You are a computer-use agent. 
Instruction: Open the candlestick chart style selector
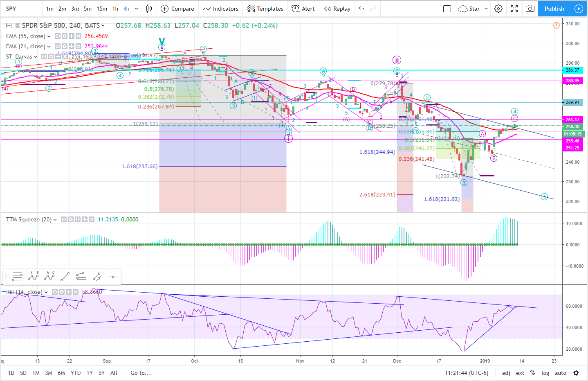pos(149,9)
